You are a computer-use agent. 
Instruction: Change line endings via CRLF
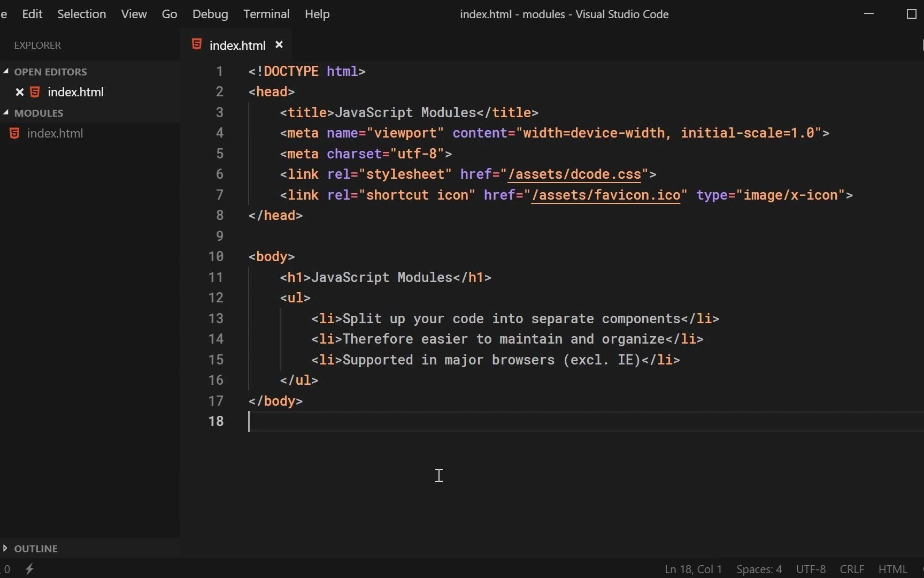(x=852, y=569)
